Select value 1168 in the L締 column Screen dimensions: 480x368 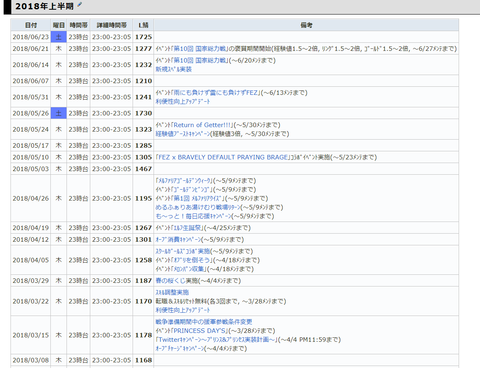pos(143,360)
